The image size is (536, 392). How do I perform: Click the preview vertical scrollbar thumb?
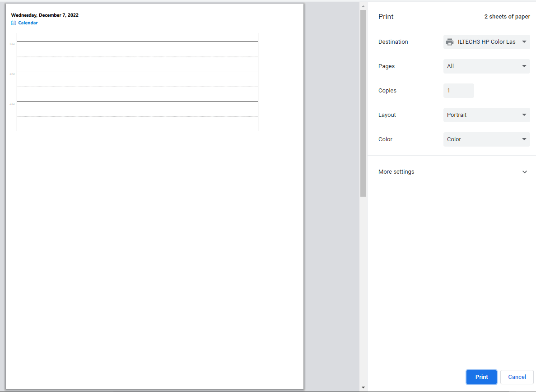[363, 103]
